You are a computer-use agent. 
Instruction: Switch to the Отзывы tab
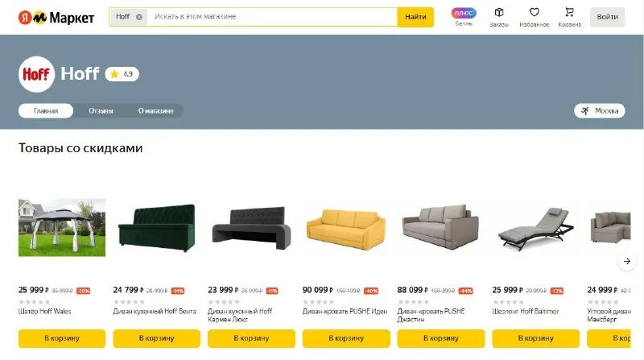101,110
